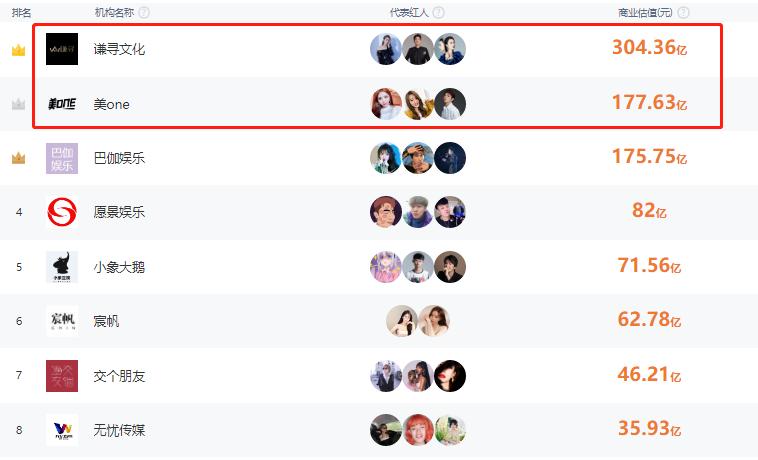Select the red 交个朋友 logo
The width and height of the screenshot is (758, 460).
tap(62, 375)
